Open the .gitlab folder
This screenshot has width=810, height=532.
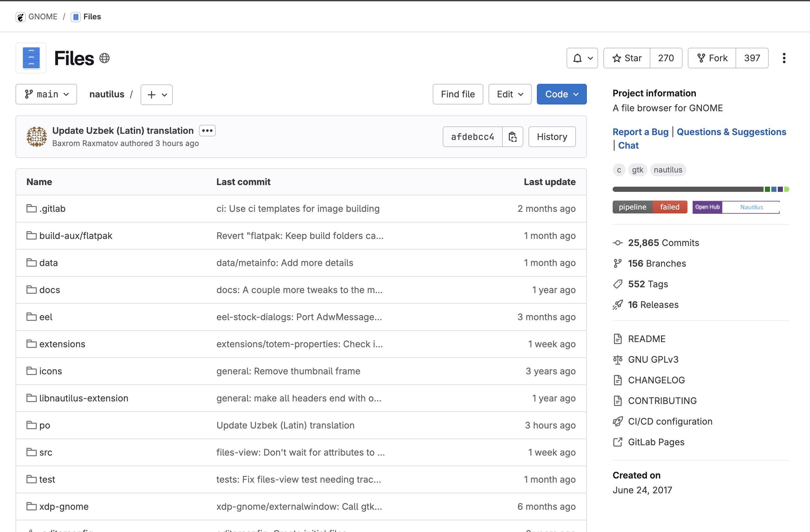(52, 209)
